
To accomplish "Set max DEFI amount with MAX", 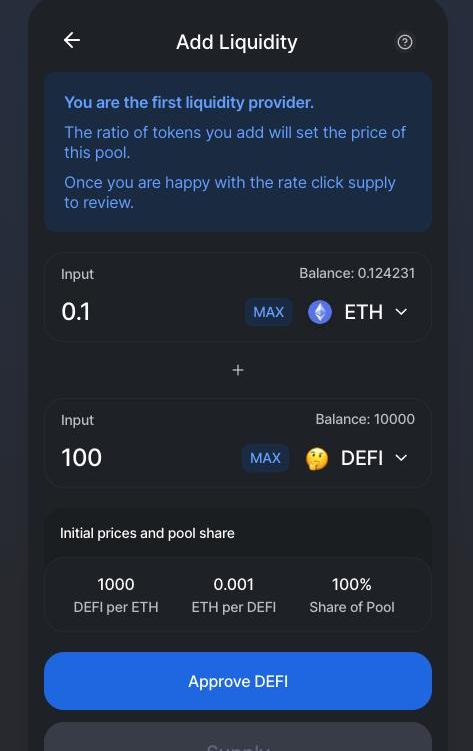I will [x=265, y=458].
